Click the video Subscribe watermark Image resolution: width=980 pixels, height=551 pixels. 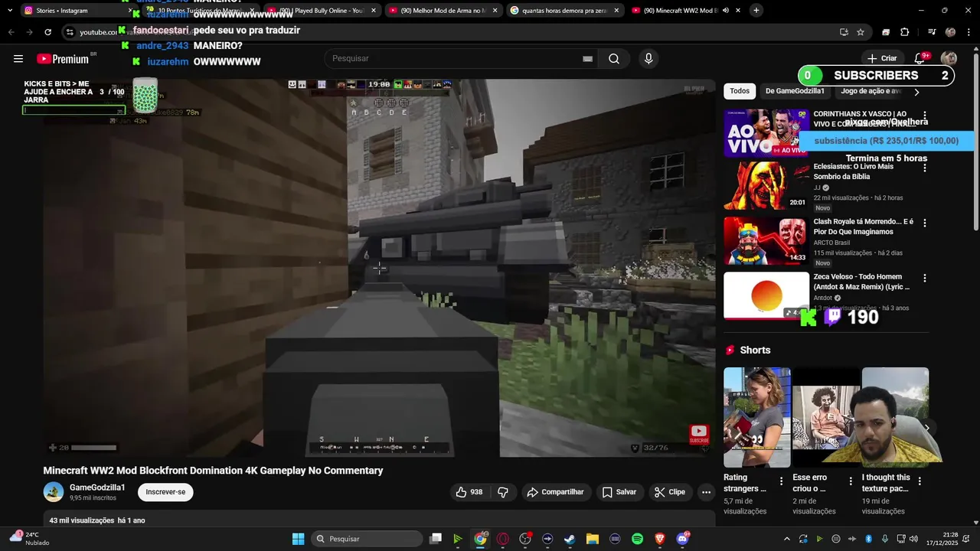coord(699,434)
